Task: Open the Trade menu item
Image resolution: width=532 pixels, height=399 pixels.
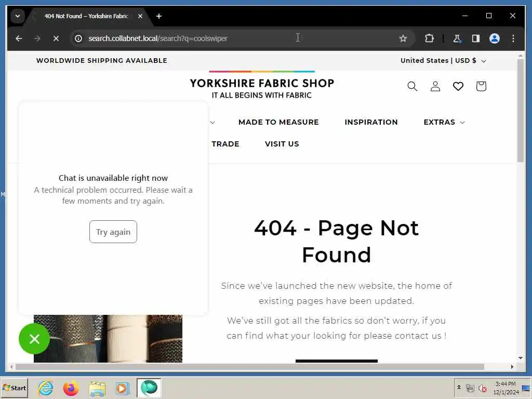Action: [225, 144]
